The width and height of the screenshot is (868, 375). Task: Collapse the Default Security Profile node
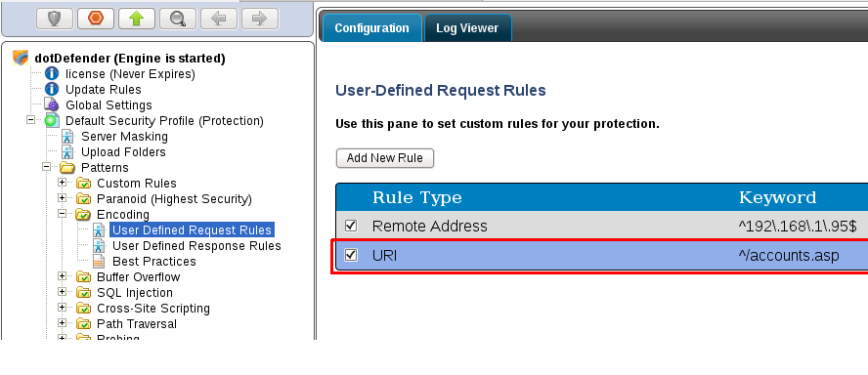[31, 120]
